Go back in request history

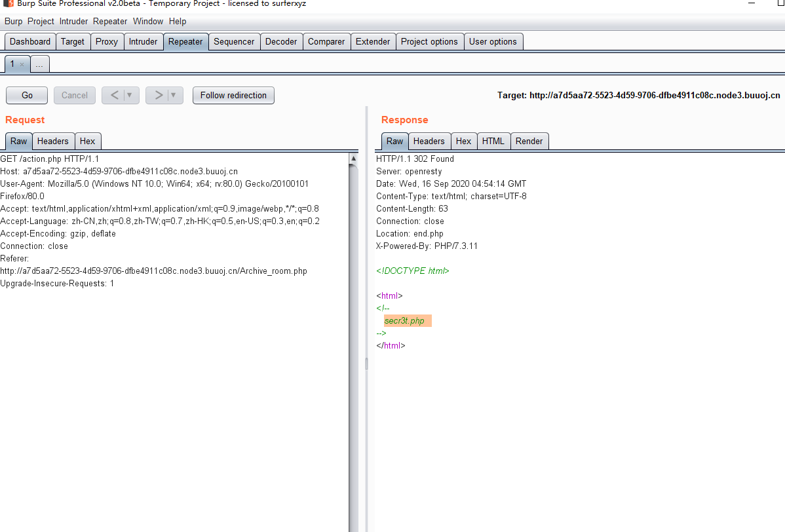[115, 95]
